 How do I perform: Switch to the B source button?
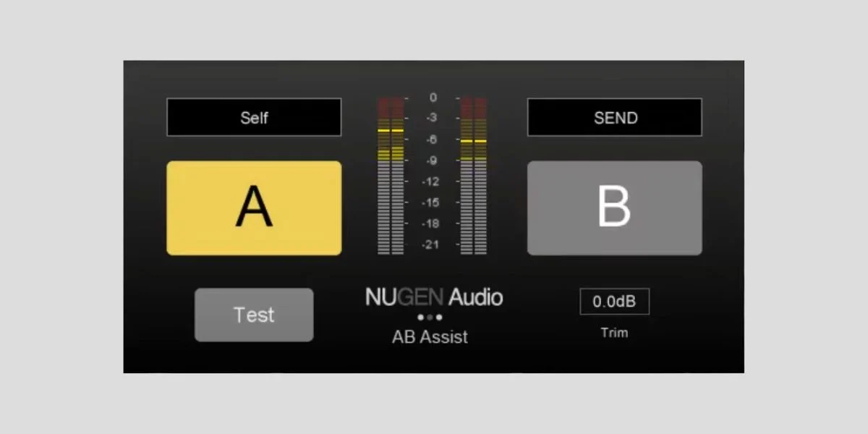(x=614, y=208)
